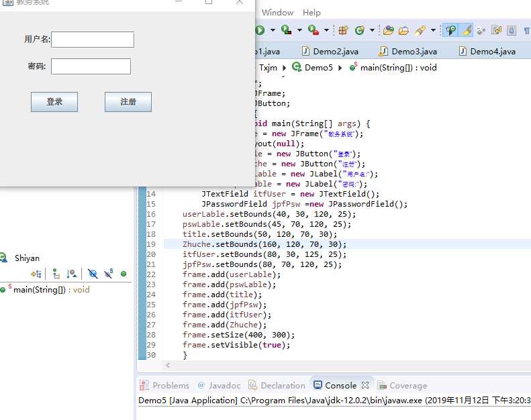The image size is (531, 420).
Task: Toggle Hide Non-Public Members green dot icon
Action: point(124,274)
